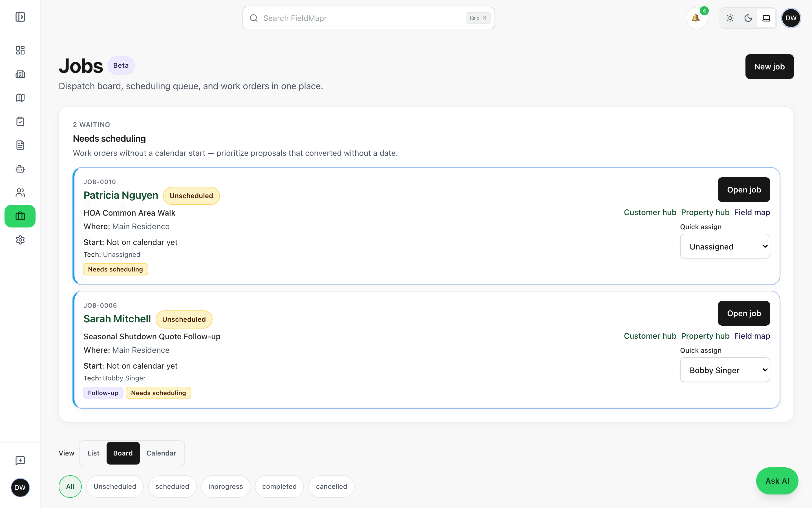The width and height of the screenshot is (812, 508).
Task: Filter jobs by Unscheduled status chip
Action: coord(115,486)
